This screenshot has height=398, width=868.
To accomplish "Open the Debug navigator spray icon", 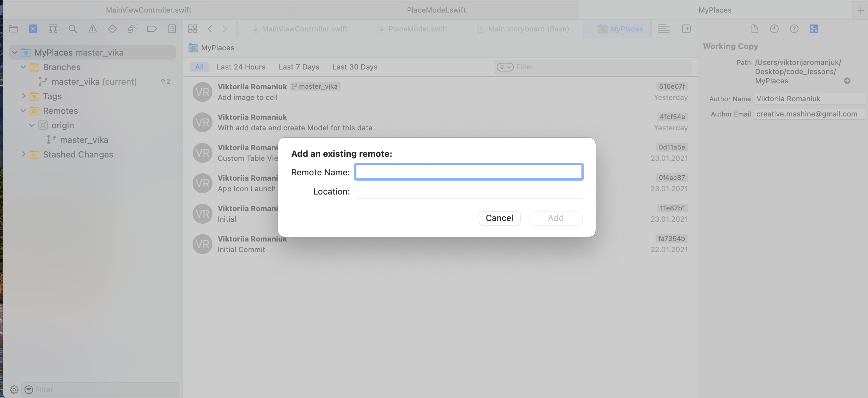I will pyautogui.click(x=132, y=29).
